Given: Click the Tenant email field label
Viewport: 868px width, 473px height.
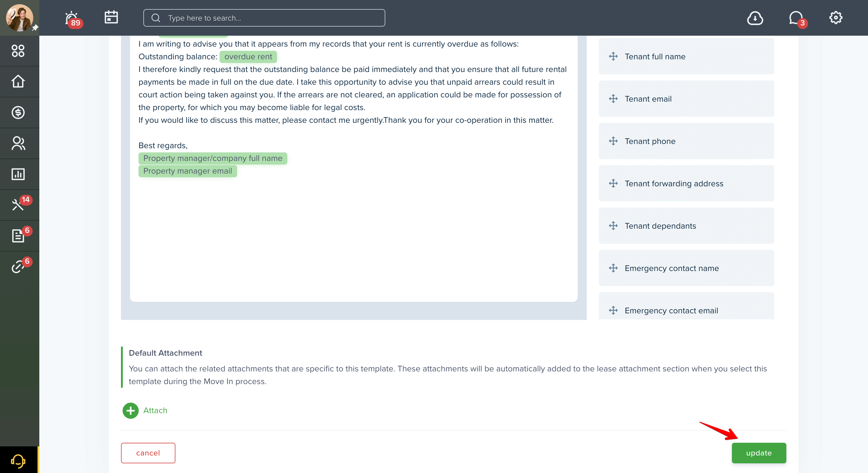Looking at the screenshot, I should [x=648, y=99].
